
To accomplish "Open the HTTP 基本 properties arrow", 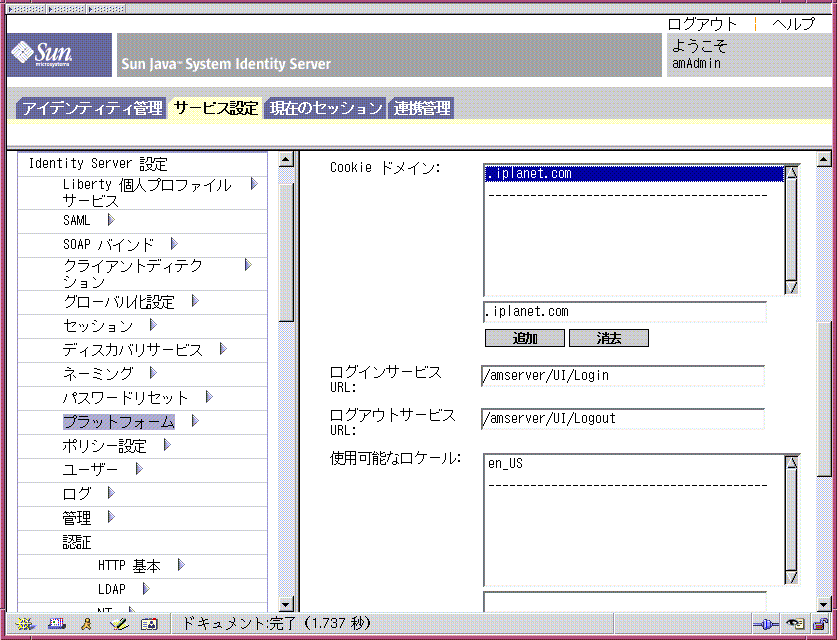I will tap(181, 565).
